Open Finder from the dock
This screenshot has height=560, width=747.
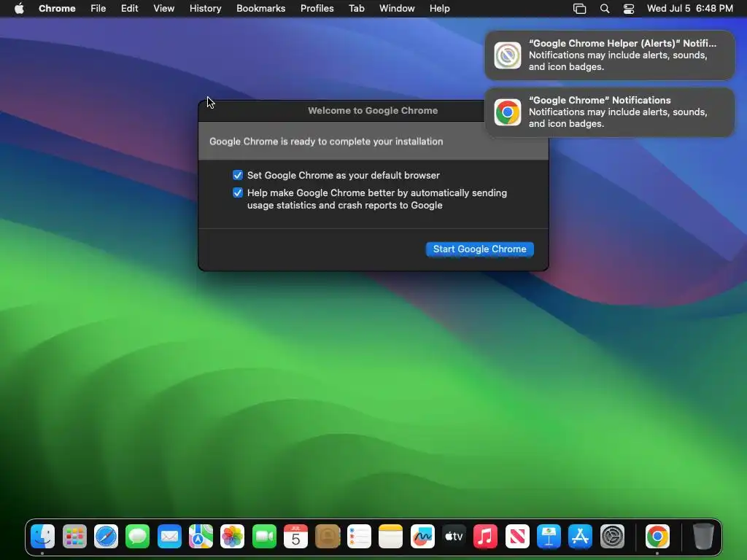point(43,537)
